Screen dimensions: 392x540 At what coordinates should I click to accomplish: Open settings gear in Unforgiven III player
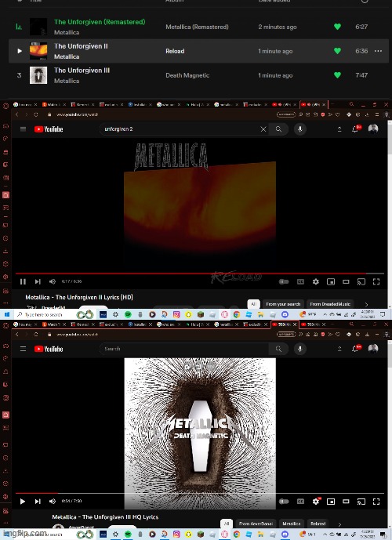tap(316, 501)
